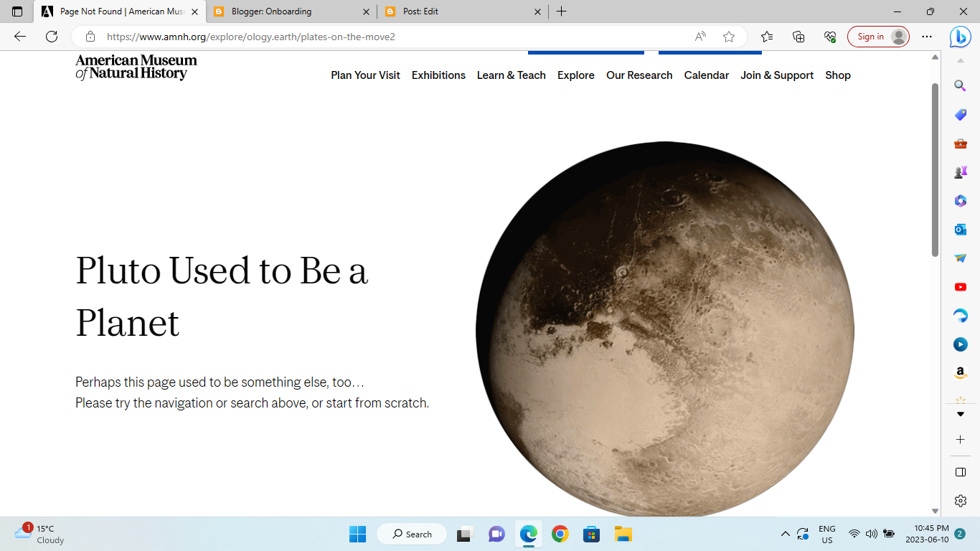Go back using the browser back arrow

pyautogui.click(x=20, y=37)
